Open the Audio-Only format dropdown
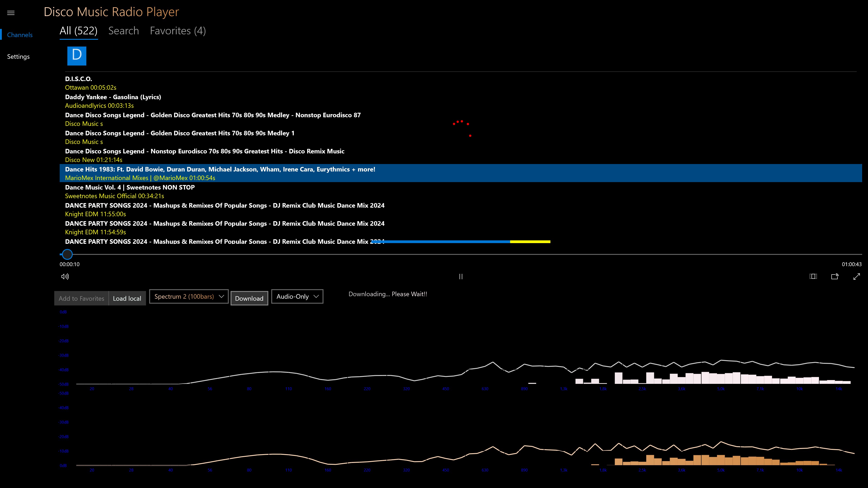This screenshot has width=868, height=488. click(x=297, y=296)
